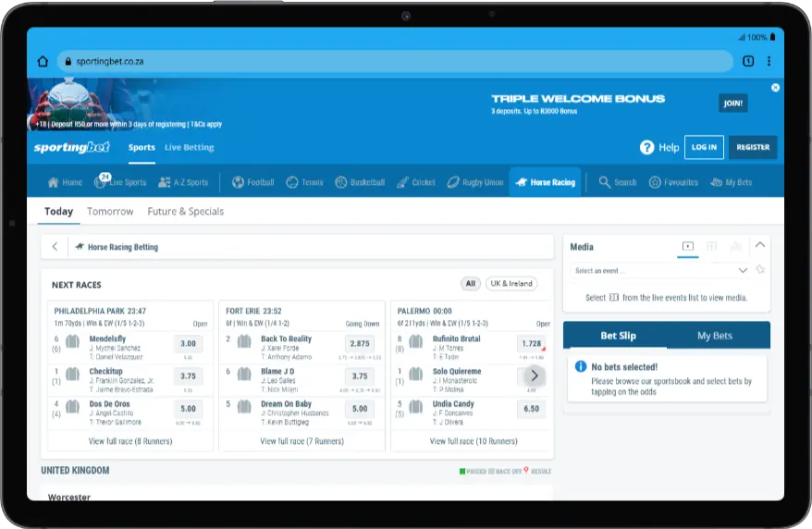Open the Search magnifier in nav bar
Image resolution: width=812 pixels, height=529 pixels.
(604, 182)
